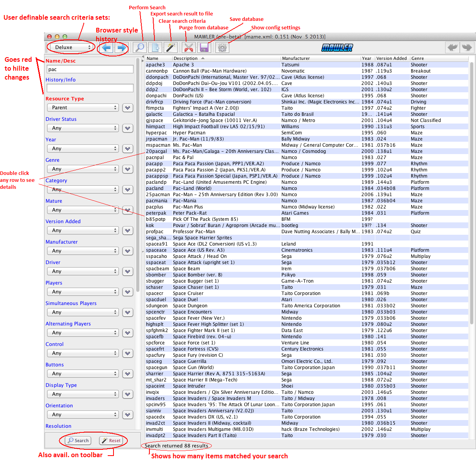Select the "spacegun" Space Gun (World) row
The image size is (476, 461).
pos(307,368)
